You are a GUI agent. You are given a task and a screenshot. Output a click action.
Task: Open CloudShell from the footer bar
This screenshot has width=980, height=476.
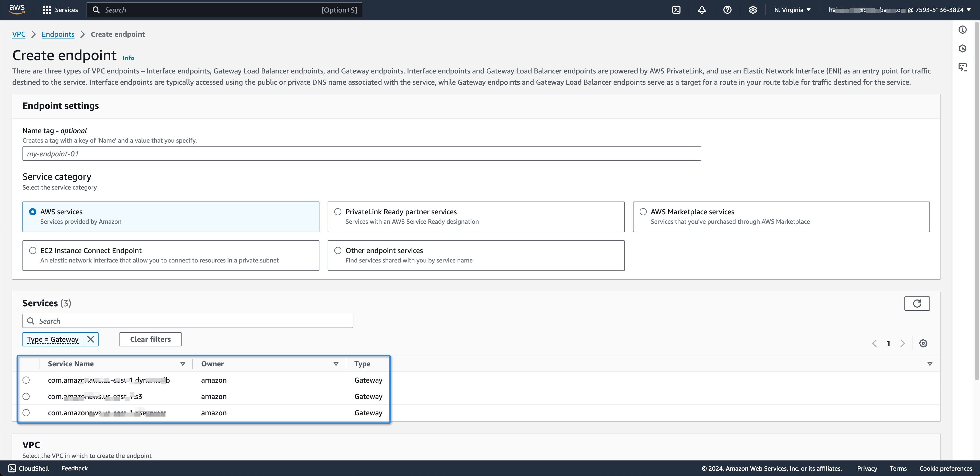pyautogui.click(x=29, y=468)
